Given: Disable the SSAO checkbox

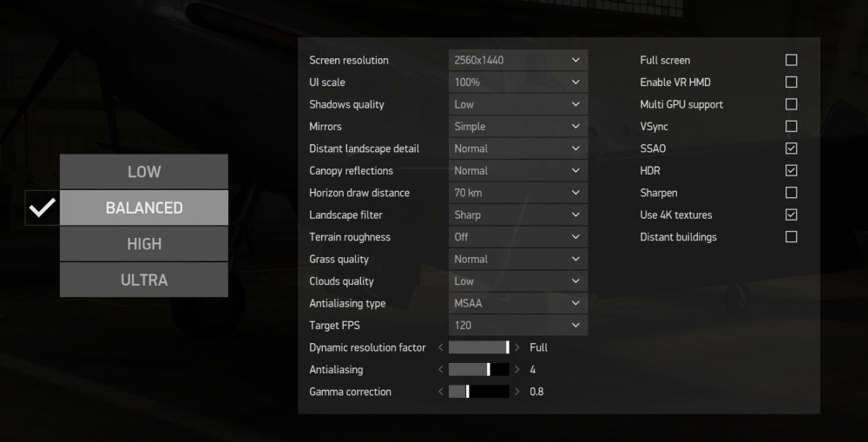Looking at the screenshot, I should (x=791, y=148).
